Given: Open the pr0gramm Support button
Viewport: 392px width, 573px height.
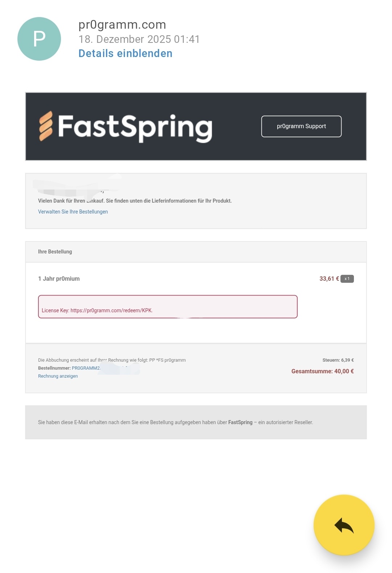Looking at the screenshot, I should coord(301,126).
